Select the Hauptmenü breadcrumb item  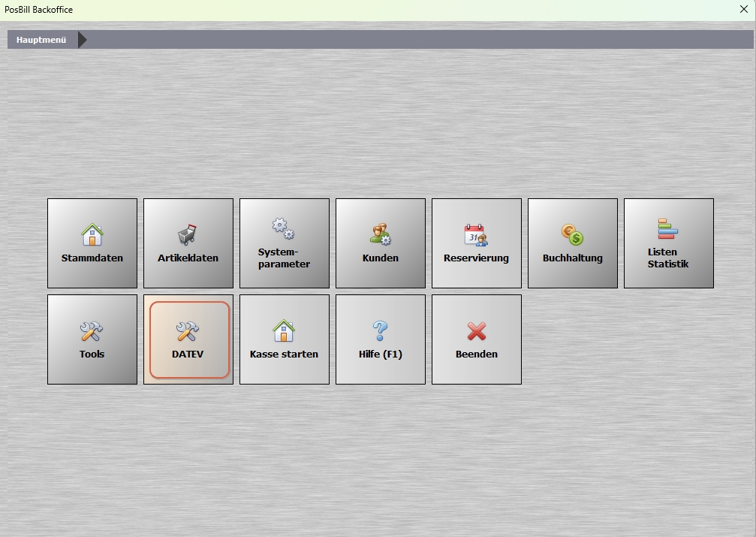(41, 40)
